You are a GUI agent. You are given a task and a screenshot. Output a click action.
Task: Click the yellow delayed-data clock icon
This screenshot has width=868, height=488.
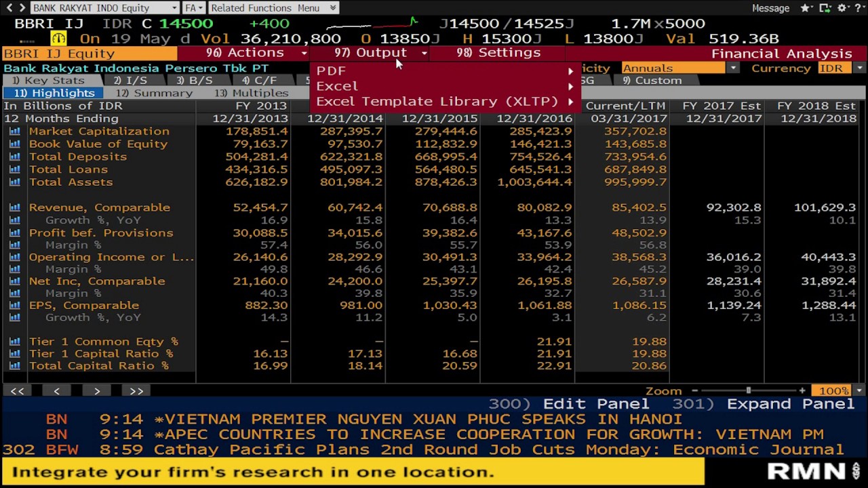[x=58, y=39]
